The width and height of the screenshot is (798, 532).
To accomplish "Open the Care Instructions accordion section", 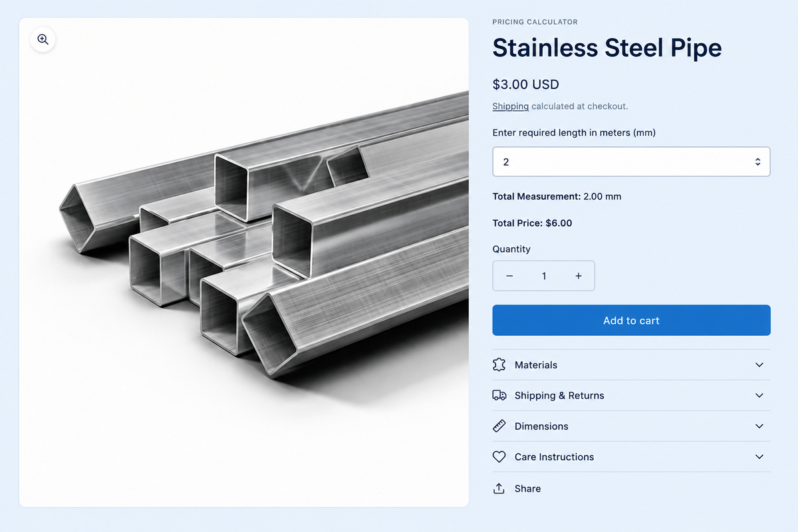I will point(631,457).
